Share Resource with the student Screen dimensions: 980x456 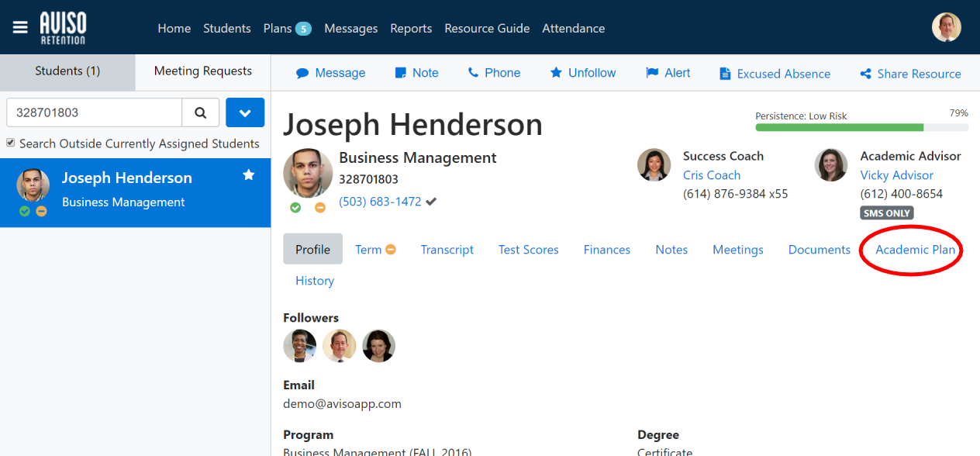910,74
